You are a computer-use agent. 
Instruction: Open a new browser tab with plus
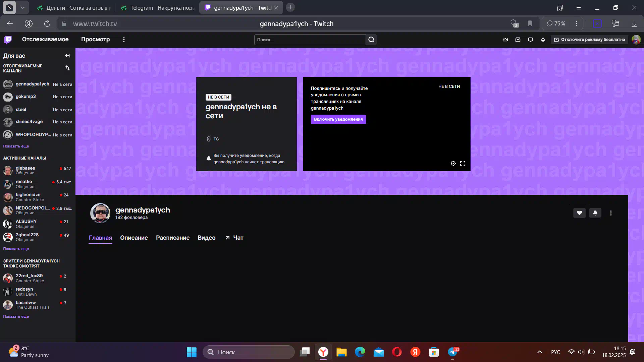click(290, 7)
